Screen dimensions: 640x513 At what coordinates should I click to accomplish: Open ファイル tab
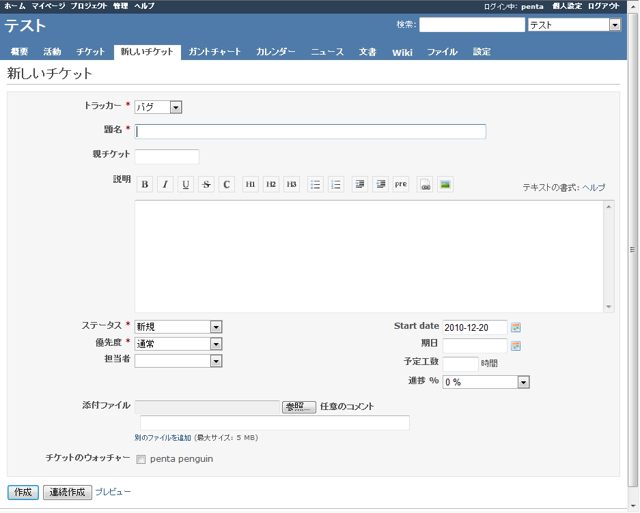442,52
